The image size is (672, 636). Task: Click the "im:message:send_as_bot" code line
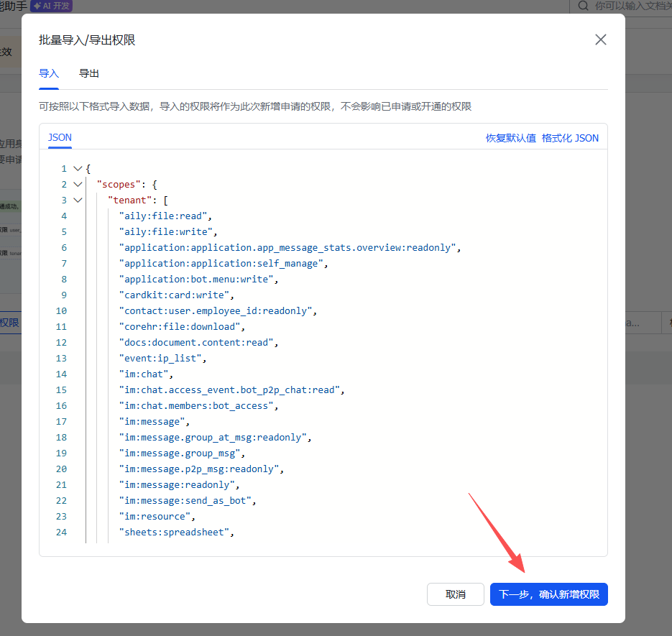187,501
